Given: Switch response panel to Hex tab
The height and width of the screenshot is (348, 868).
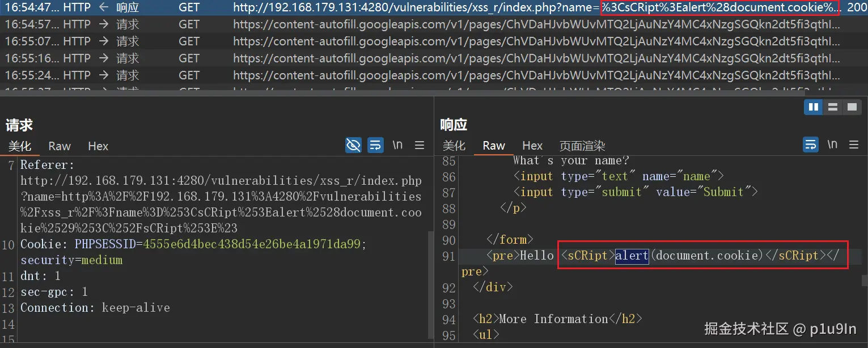Looking at the screenshot, I should pos(532,146).
